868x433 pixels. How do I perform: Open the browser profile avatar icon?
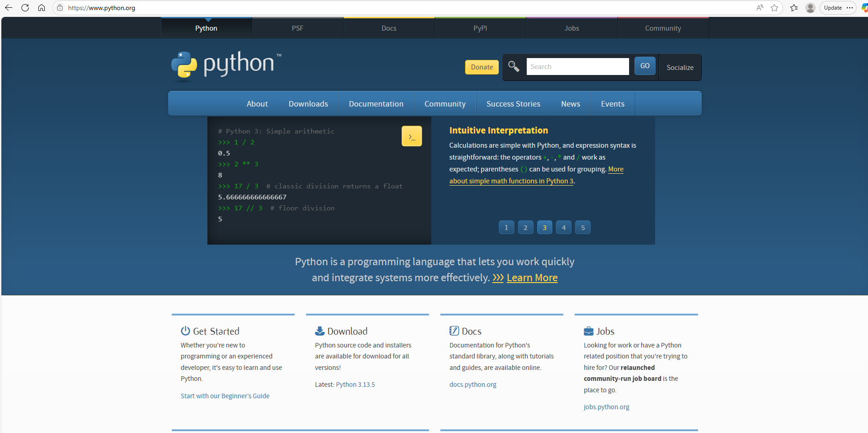click(x=810, y=8)
